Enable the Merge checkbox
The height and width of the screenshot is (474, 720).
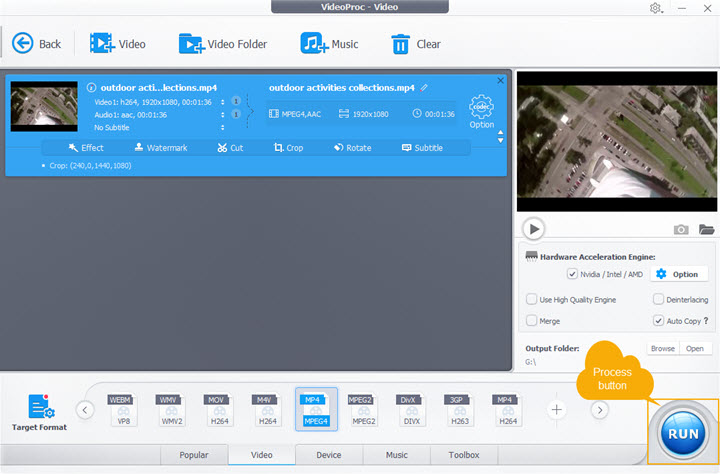(x=532, y=320)
